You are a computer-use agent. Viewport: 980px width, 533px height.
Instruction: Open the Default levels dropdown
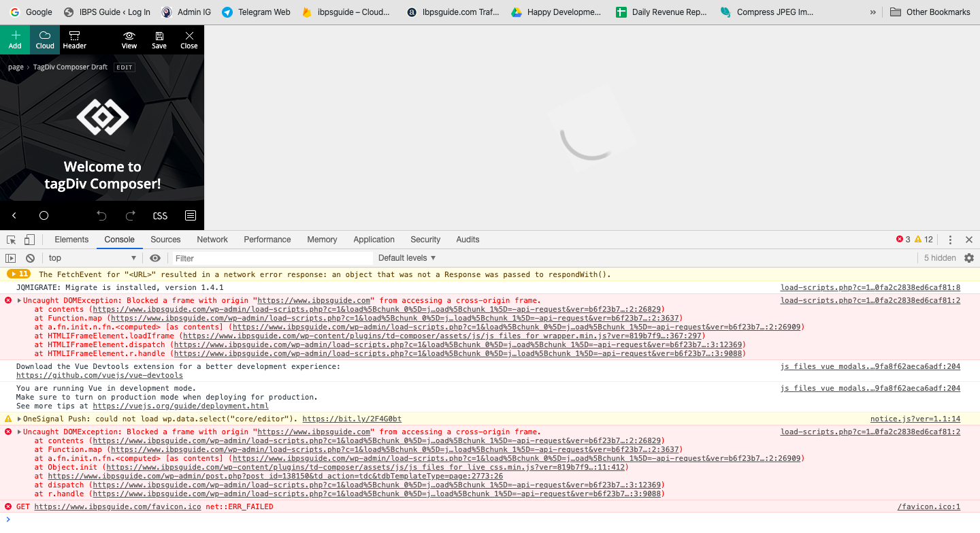coord(407,258)
